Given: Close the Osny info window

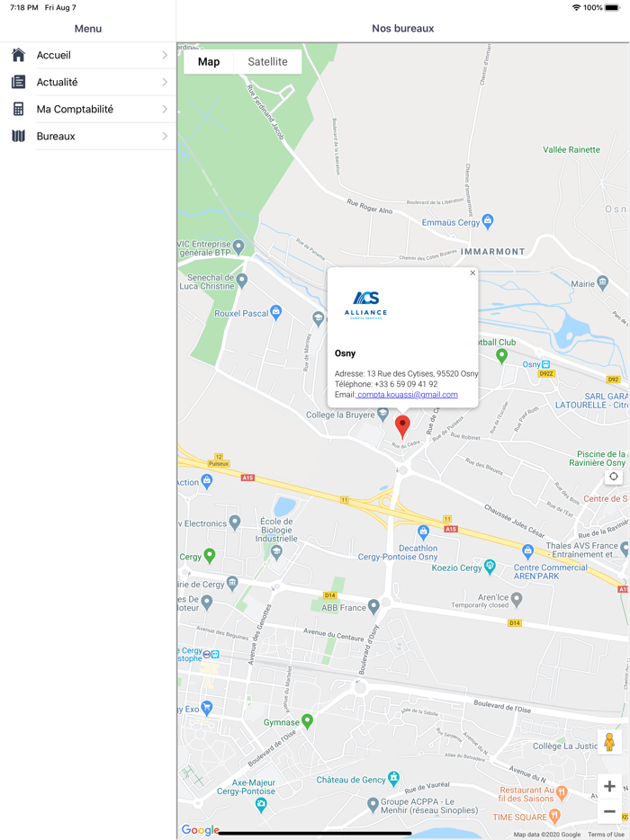Looking at the screenshot, I should point(472,273).
